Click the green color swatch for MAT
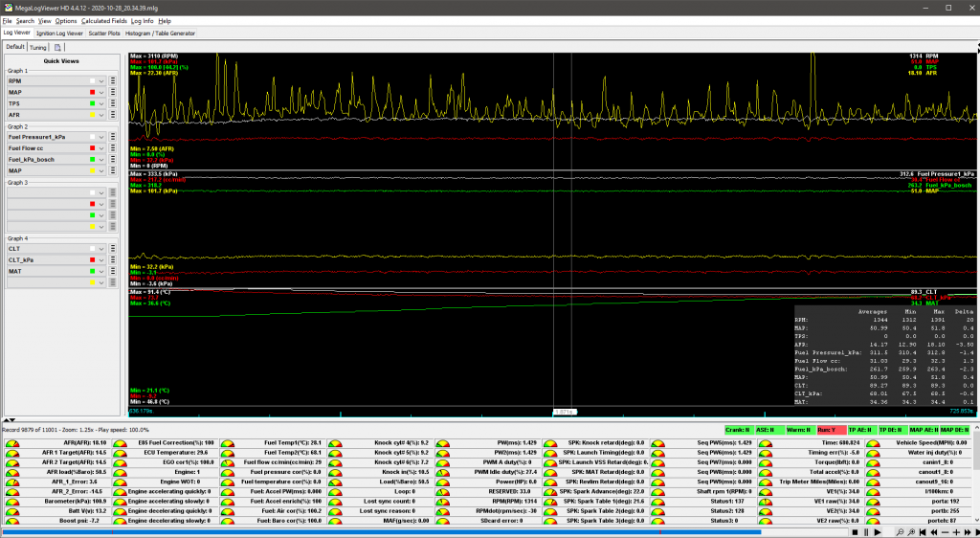Image resolution: width=980 pixels, height=538 pixels. [93, 271]
